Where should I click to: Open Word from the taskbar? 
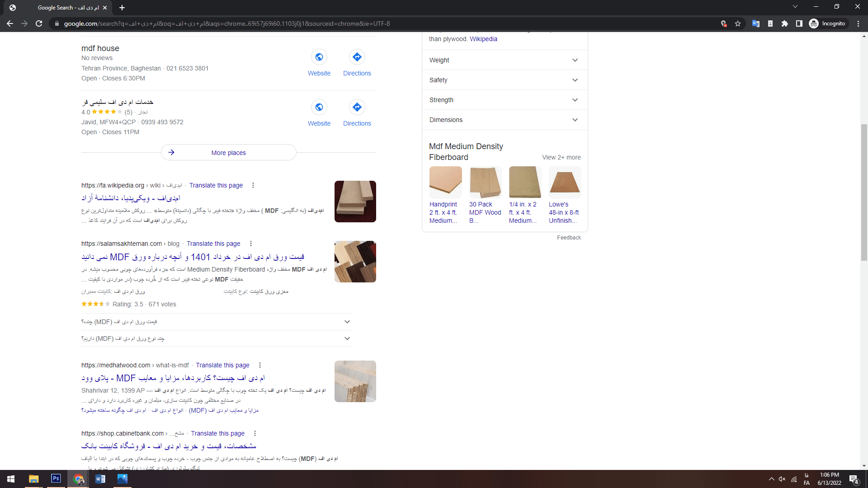coord(100,479)
